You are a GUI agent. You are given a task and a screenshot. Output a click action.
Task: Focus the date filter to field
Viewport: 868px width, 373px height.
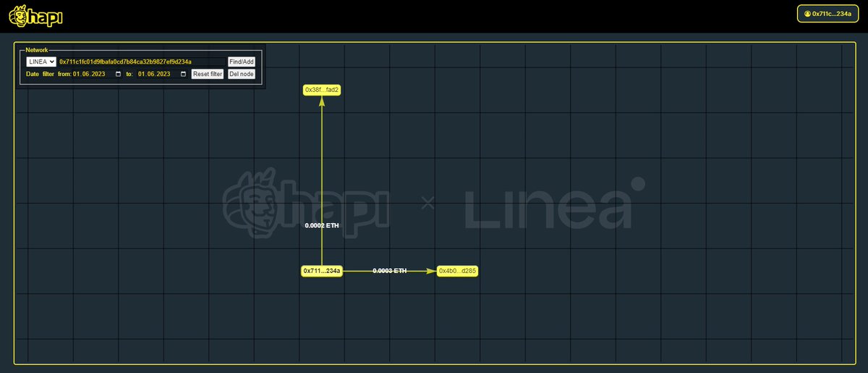[162, 74]
